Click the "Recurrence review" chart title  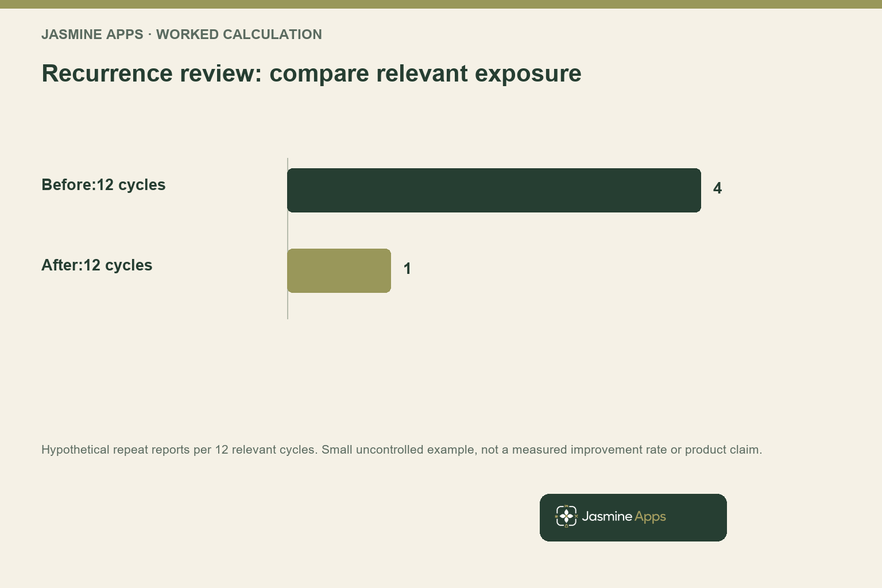pos(311,73)
